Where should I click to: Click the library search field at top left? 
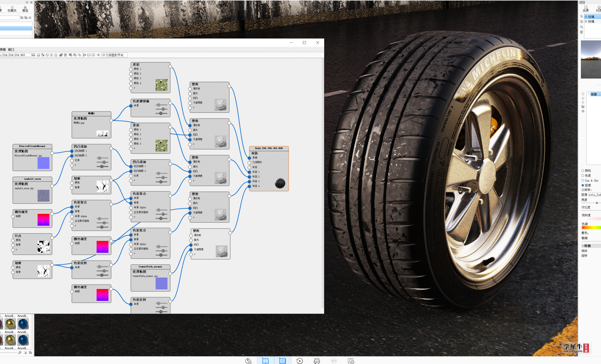point(10,18)
